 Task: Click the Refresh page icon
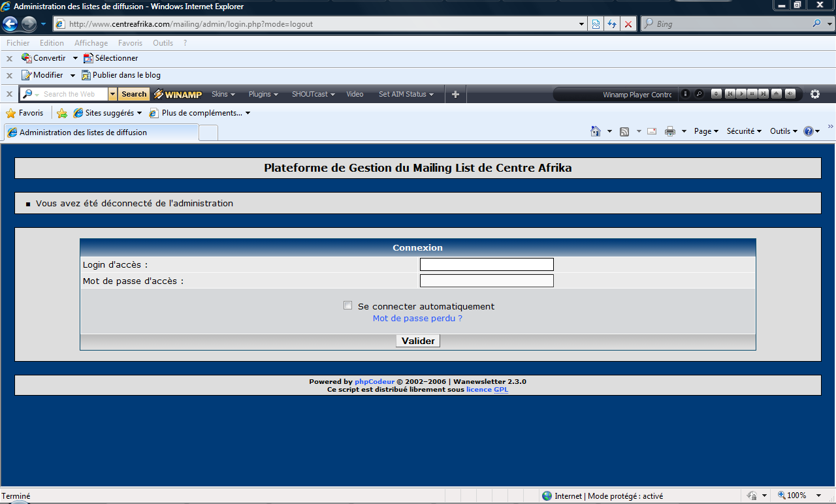click(x=612, y=24)
